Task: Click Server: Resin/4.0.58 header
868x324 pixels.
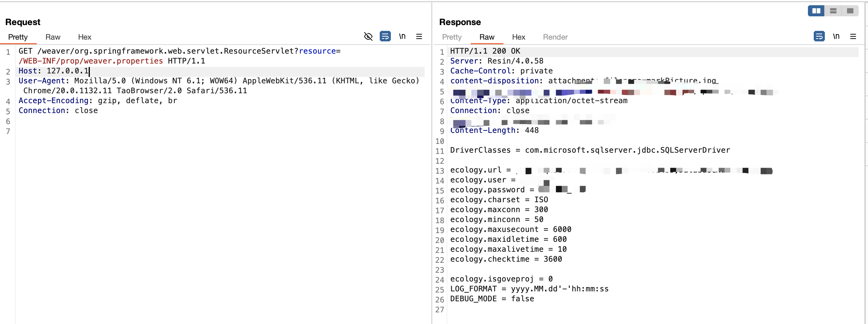Action: [x=497, y=61]
